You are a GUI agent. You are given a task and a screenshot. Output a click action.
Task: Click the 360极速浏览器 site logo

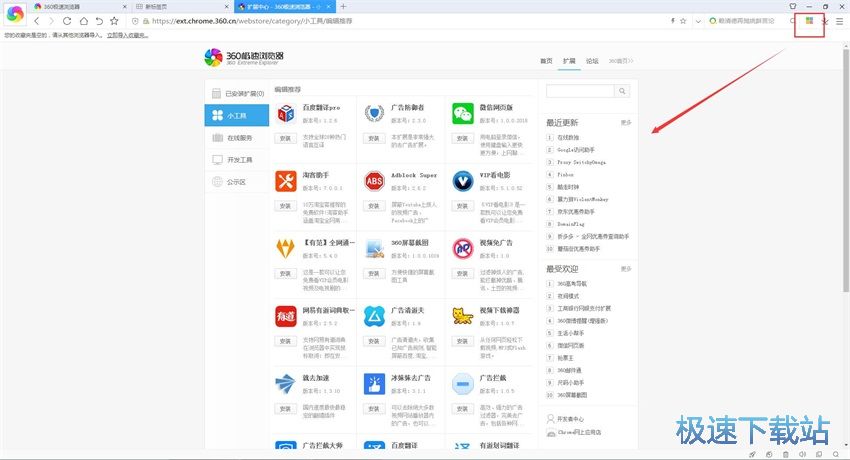tap(244, 57)
